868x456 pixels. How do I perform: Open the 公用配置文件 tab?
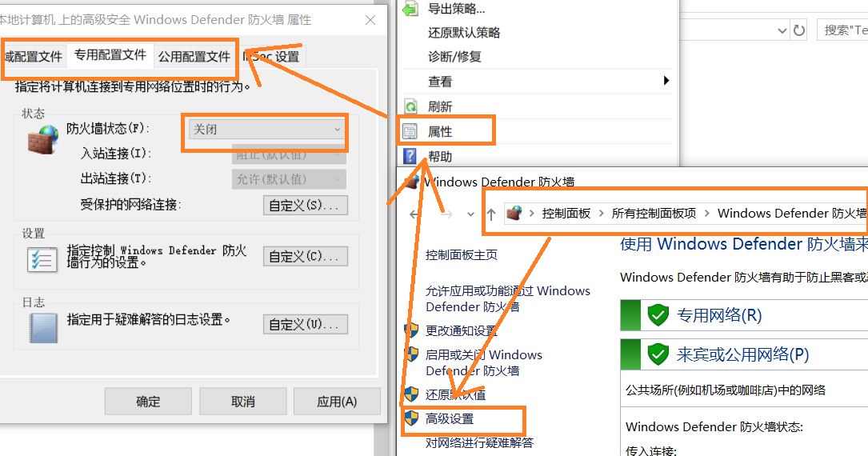coord(194,57)
